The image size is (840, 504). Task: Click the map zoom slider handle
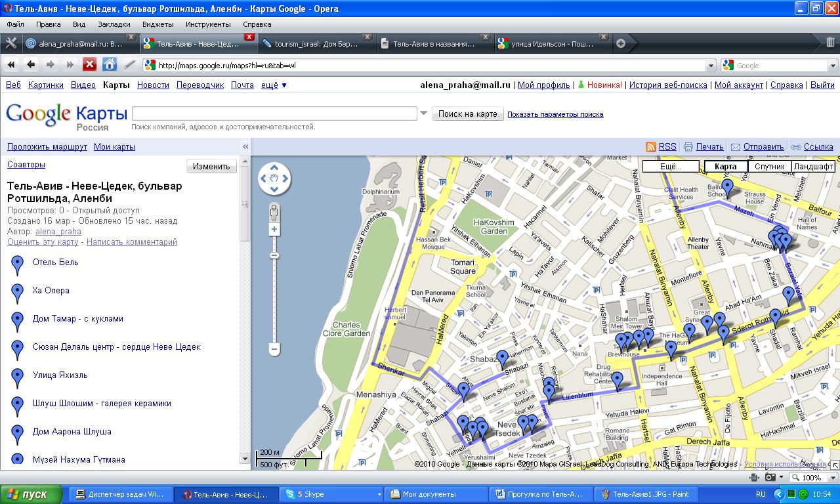click(274, 255)
